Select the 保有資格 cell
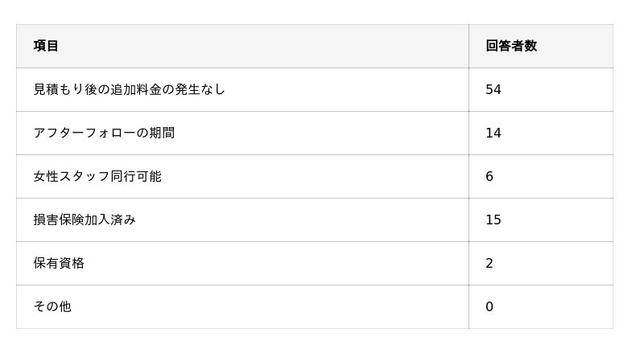 coord(59,263)
